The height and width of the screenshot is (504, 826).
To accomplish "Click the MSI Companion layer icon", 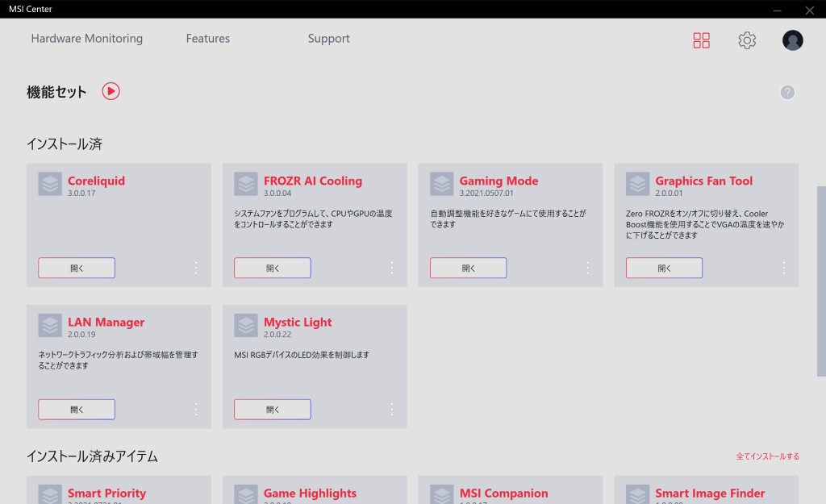I will point(441,494).
